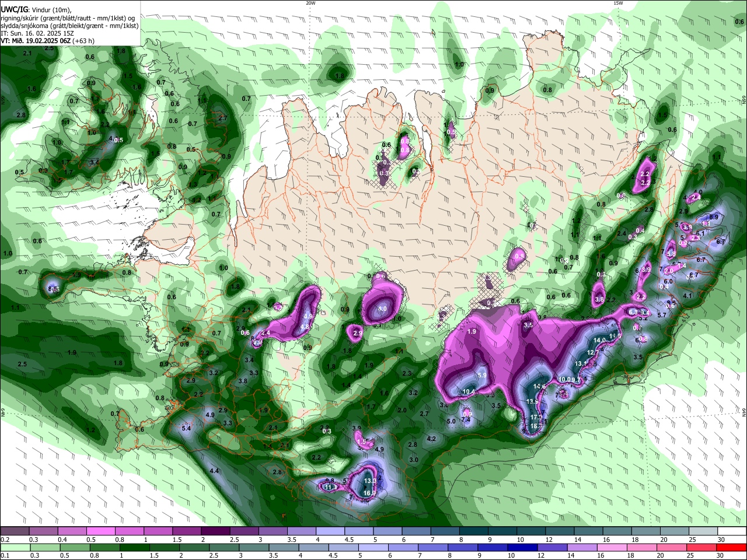Click the darkest purple 2 swatch, snow legend
Screen dimensions: 747x560
pos(215,531)
